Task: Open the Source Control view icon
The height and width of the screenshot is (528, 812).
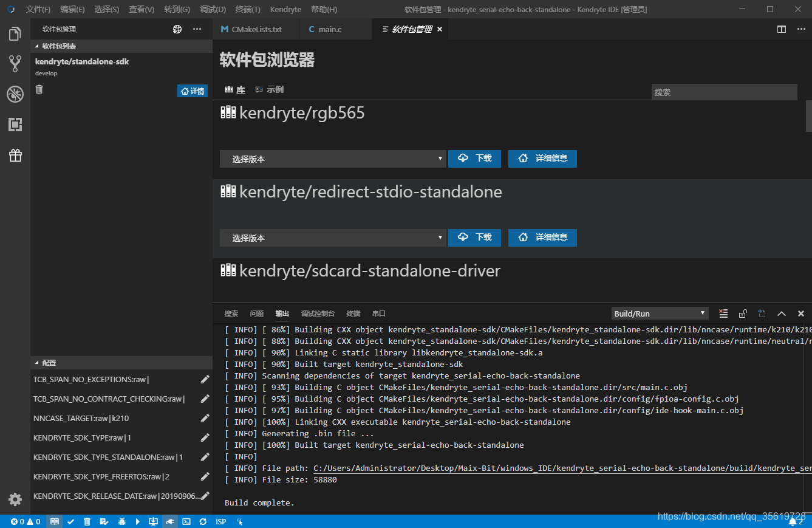Action: [15, 63]
